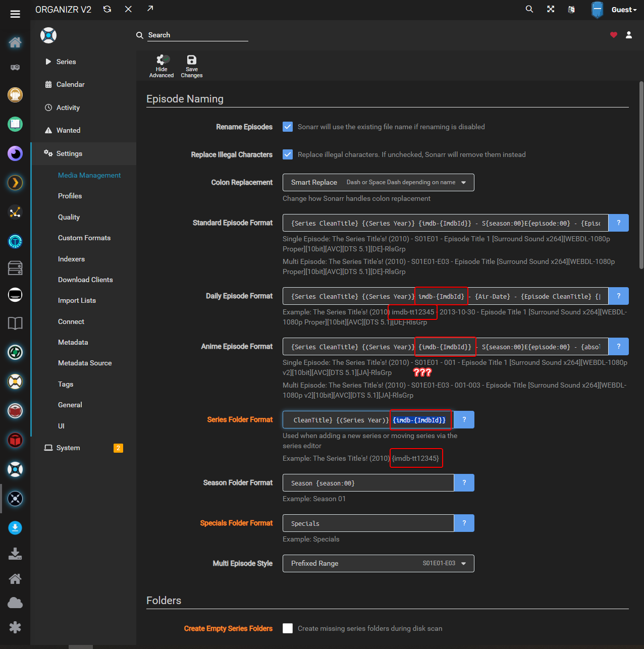Viewport: 644px width, 649px height.
Task: Toggle fullscreen with the expand arrows icon
Action: coord(551,9)
